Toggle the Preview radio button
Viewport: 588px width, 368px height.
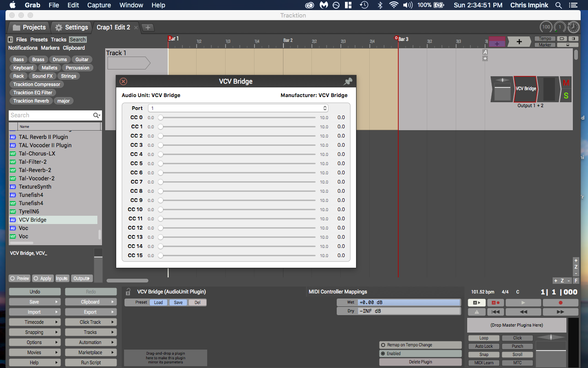tap(20, 278)
